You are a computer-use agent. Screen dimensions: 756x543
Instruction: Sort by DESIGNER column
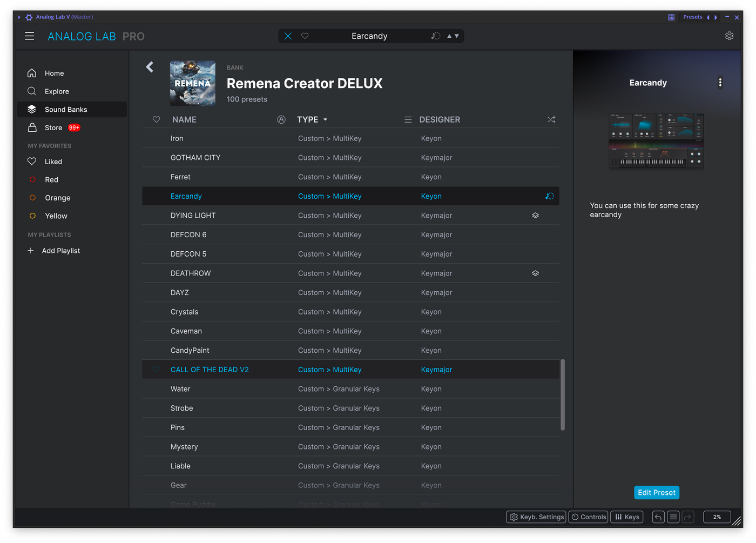pyautogui.click(x=440, y=119)
